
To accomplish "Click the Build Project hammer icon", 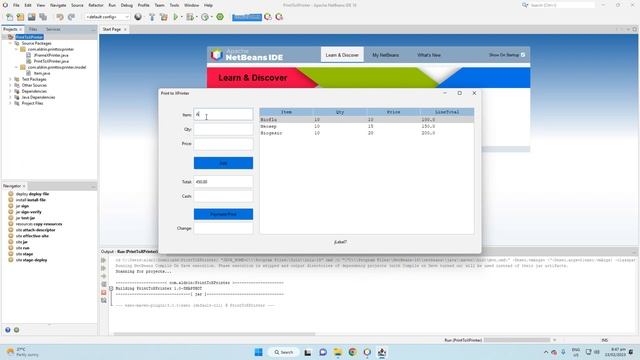I will (152, 17).
